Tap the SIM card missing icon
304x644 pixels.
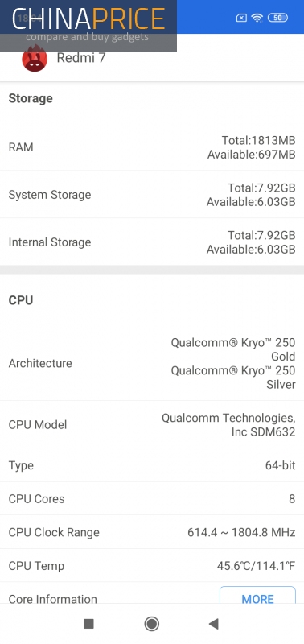[241, 18]
